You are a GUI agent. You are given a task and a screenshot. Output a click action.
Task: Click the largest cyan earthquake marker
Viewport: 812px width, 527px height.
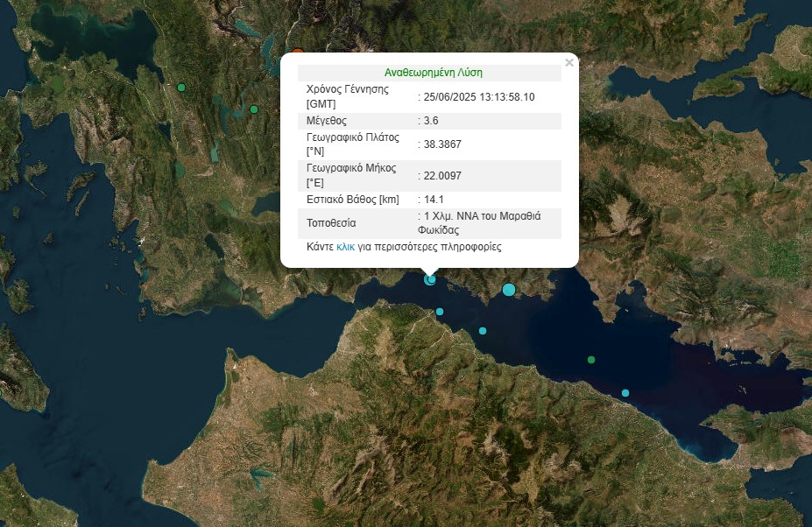pyautogui.click(x=509, y=290)
